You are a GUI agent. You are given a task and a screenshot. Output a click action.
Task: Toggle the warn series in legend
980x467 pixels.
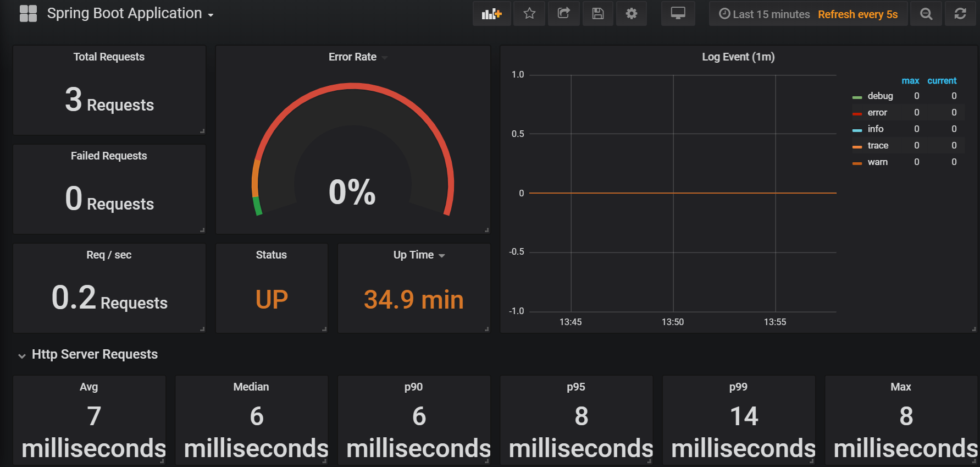click(877, 162)
